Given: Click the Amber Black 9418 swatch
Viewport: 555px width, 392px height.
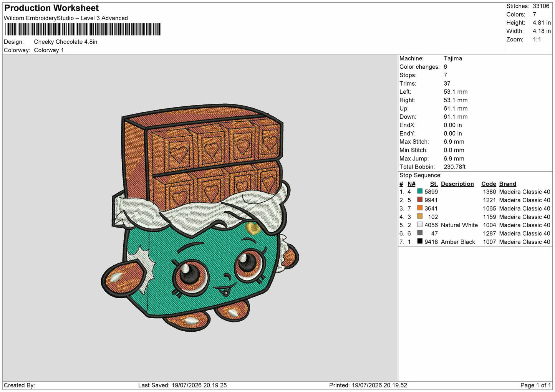Looking at the screenshot, I should (x=420, y=241).
